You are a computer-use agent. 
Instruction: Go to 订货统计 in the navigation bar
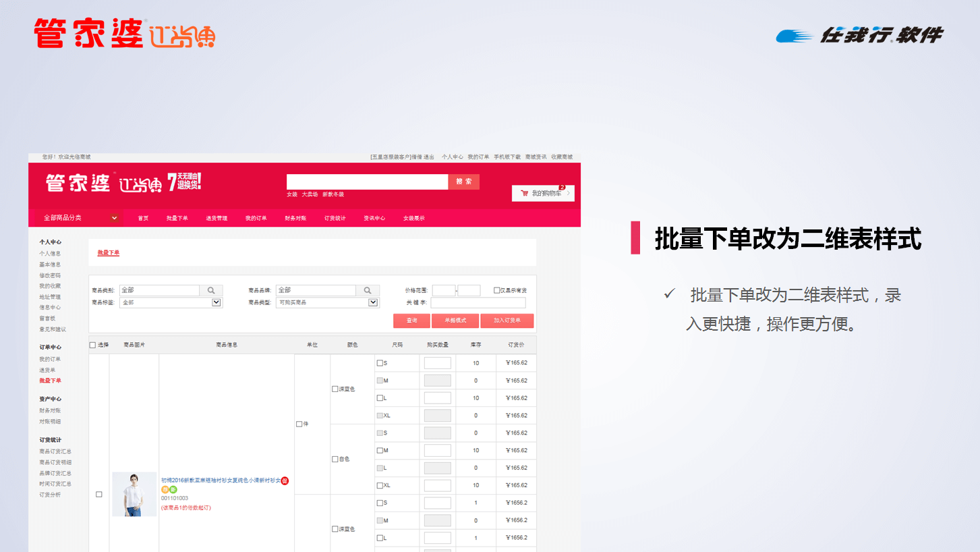[x=335, y=218]
